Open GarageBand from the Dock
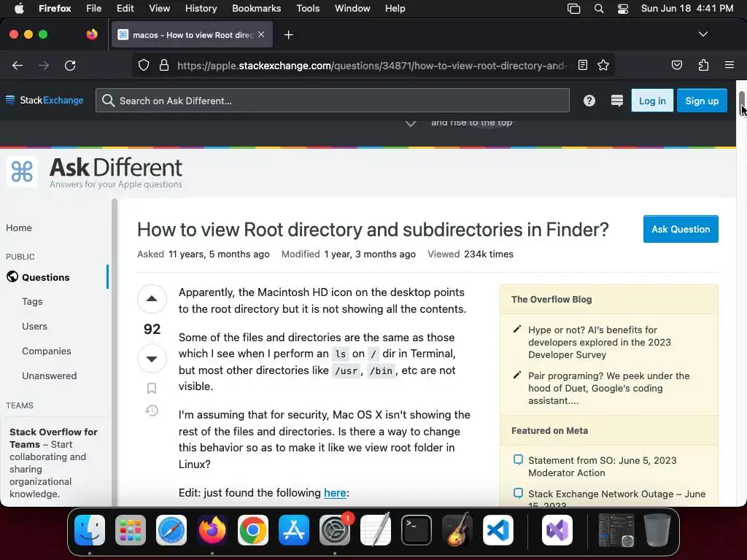 pyautogui.click(x=457, y=530)
